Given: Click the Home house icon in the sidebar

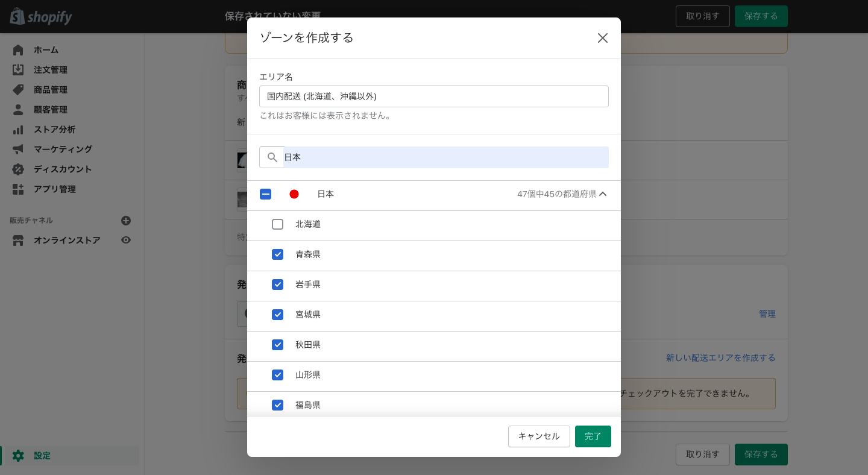Looking at the screenshot, I should pyautogui.click(x=18, y=50).
